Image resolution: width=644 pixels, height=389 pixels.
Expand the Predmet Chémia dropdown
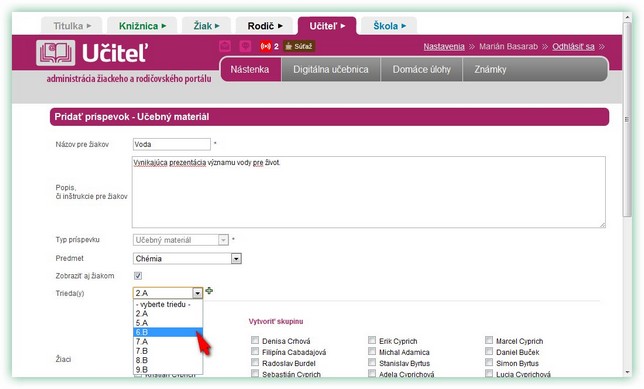coord(236,258)
